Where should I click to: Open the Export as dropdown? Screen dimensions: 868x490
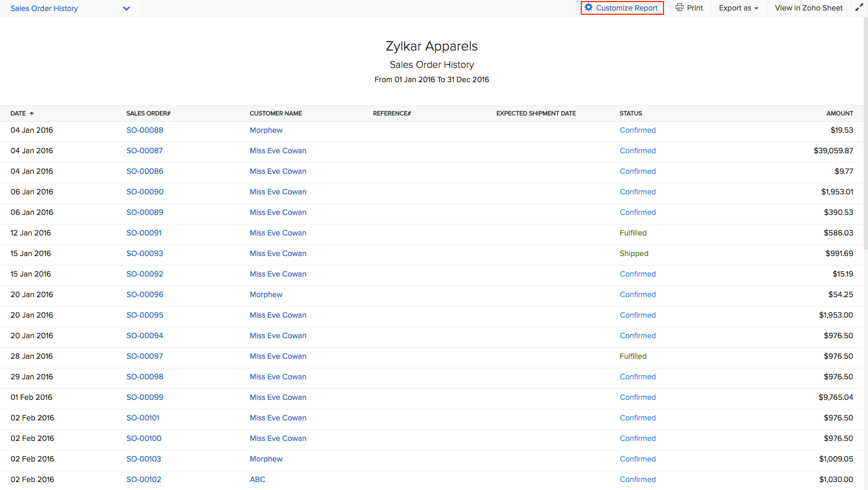[x=738, y=8]
